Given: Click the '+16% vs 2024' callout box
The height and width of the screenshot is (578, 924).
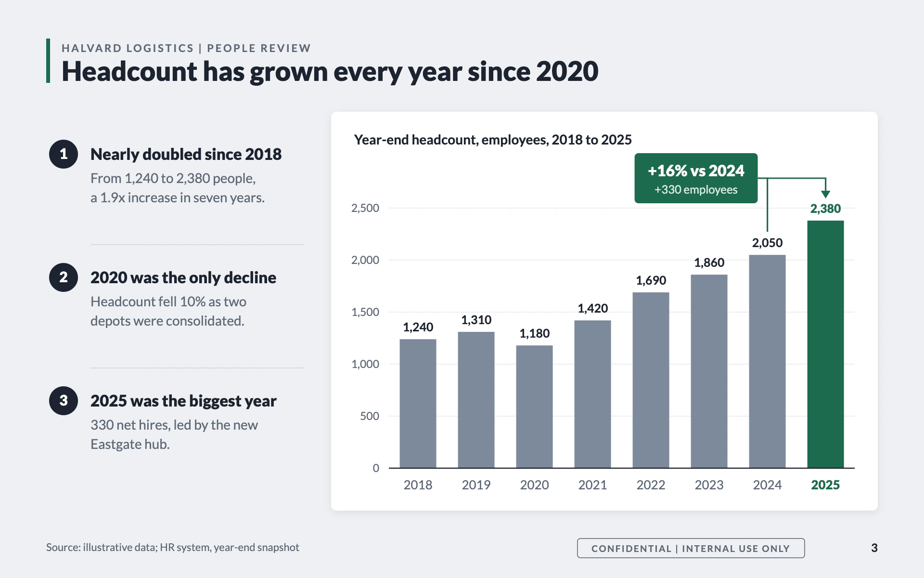Looking at the screenshot, I should click(x=696, y=178).
